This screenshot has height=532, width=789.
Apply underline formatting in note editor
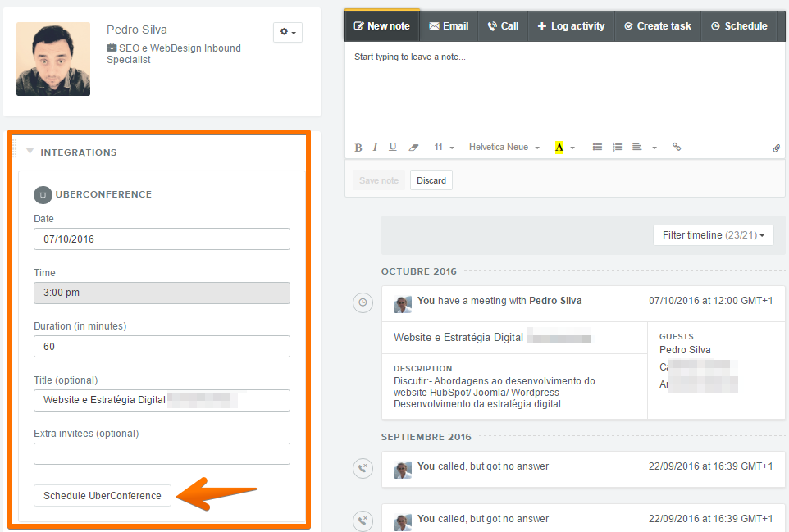click(393, 148)
